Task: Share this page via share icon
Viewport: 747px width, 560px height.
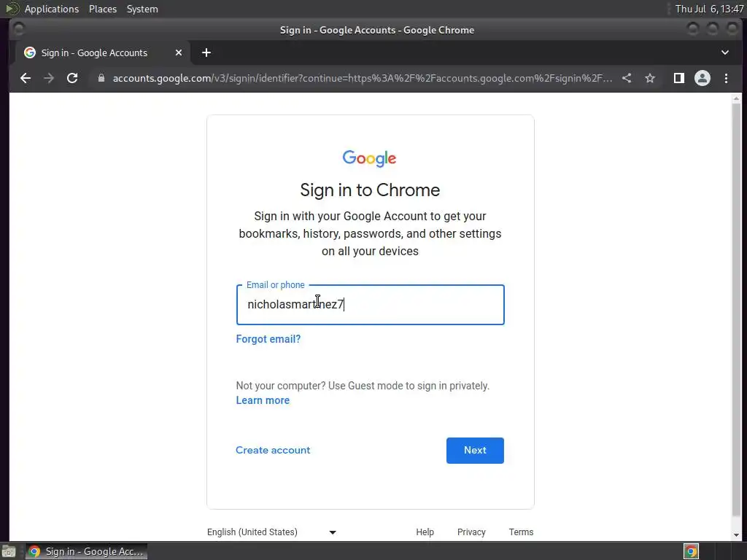Action: point(627,78)
